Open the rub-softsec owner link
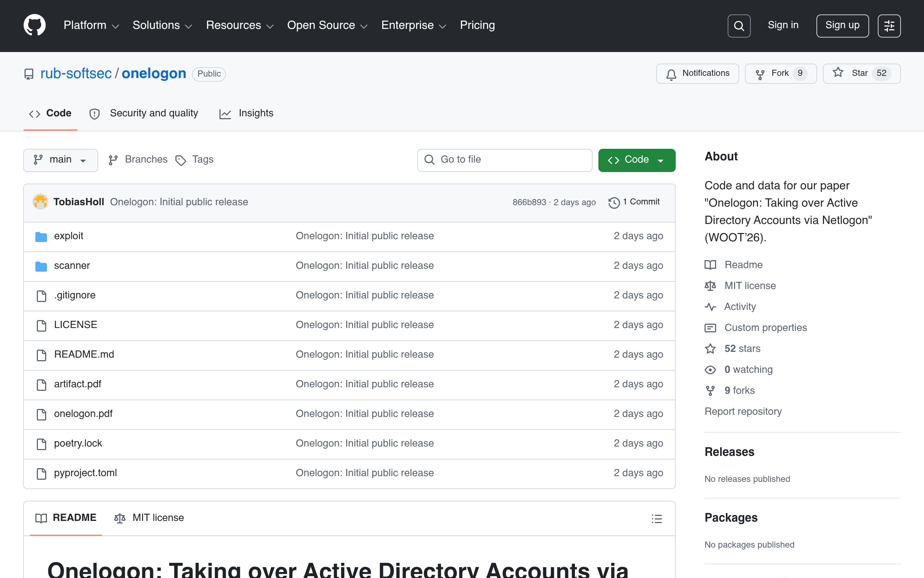 pos(76,73)
